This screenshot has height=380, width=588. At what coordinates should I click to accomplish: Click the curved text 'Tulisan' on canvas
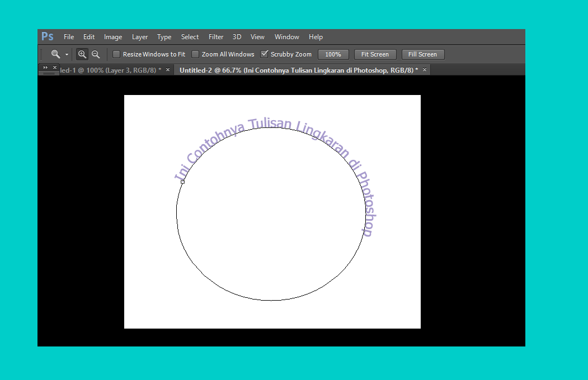click(x=270, y=123)
